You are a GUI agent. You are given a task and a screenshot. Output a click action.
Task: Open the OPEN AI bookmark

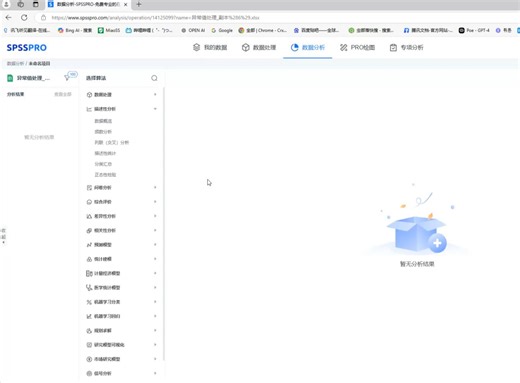[193, 30]
